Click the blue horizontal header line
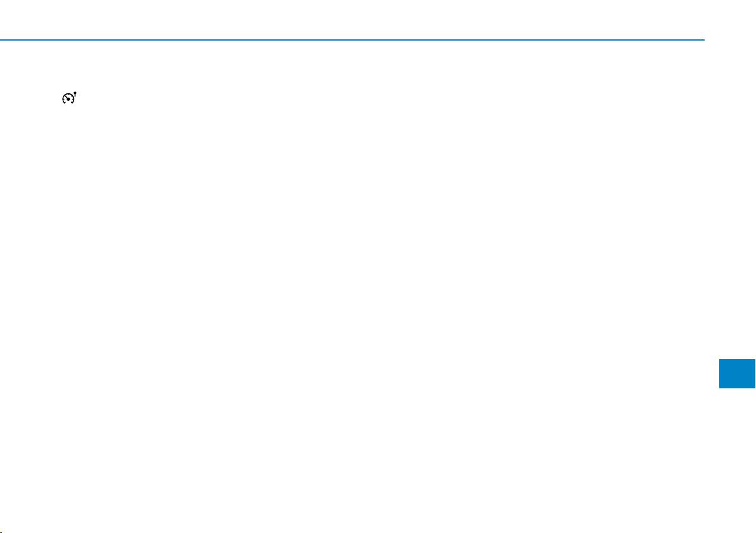The image size is (756, 533). [x=352, y=39]
